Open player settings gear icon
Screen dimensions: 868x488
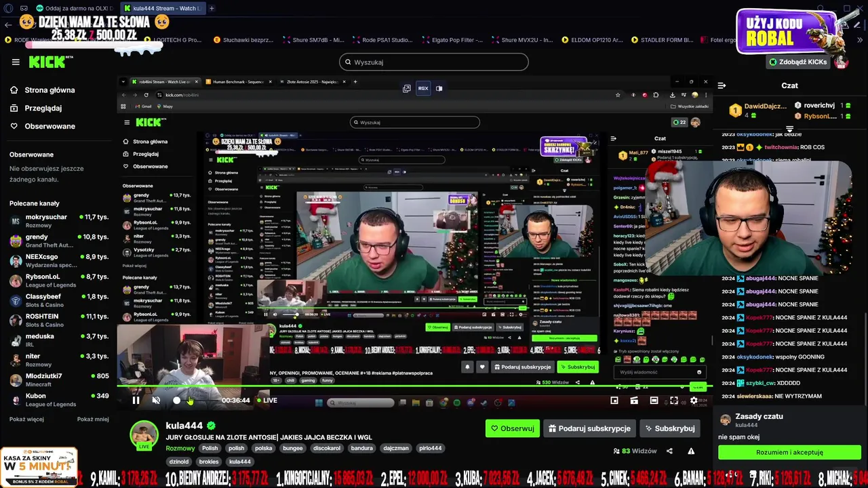694,401
